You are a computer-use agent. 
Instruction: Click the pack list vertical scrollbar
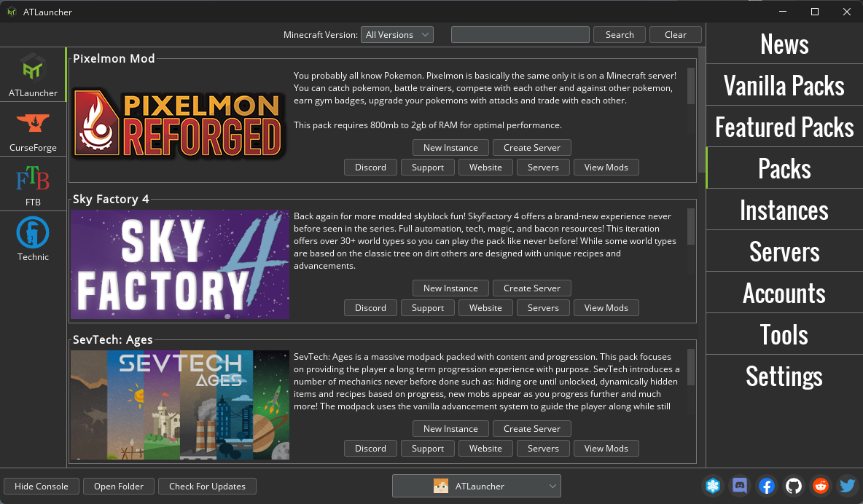[702, 110]
